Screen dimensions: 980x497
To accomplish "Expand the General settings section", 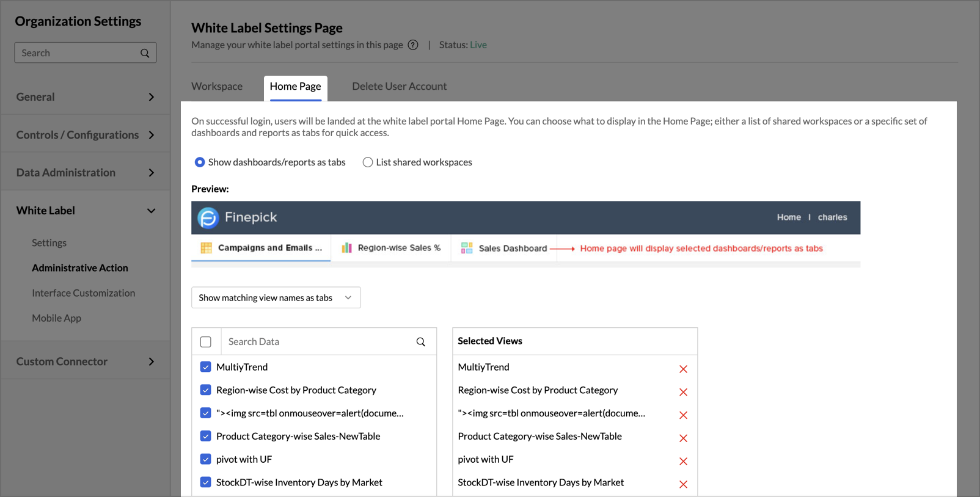I will coord(86,97).
